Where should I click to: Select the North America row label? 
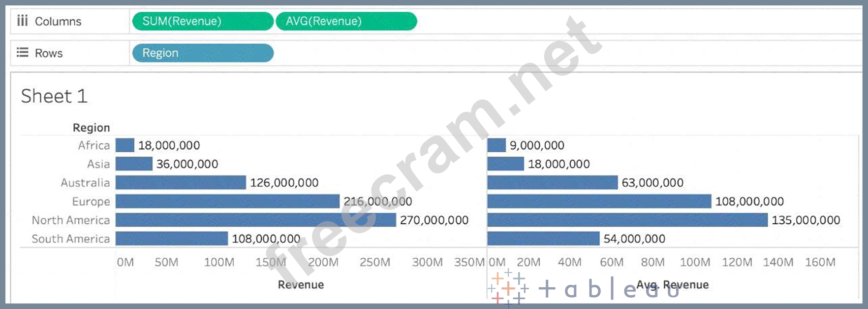pyautogui.click(x=71, y=220)
